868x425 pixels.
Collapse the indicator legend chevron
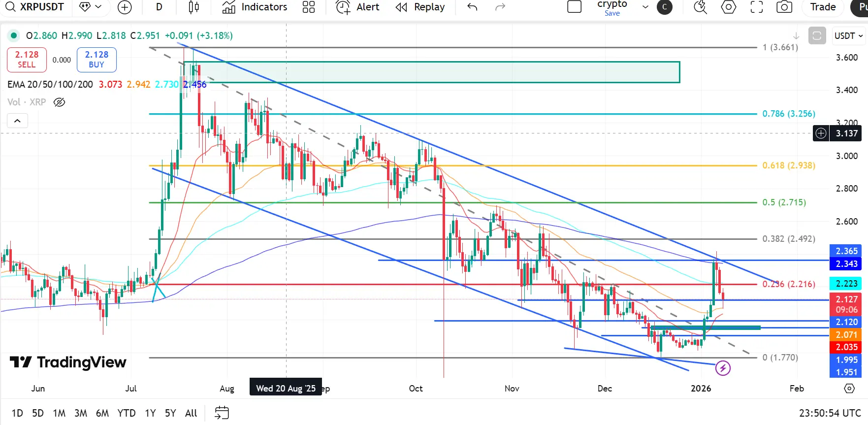[17, 121]
